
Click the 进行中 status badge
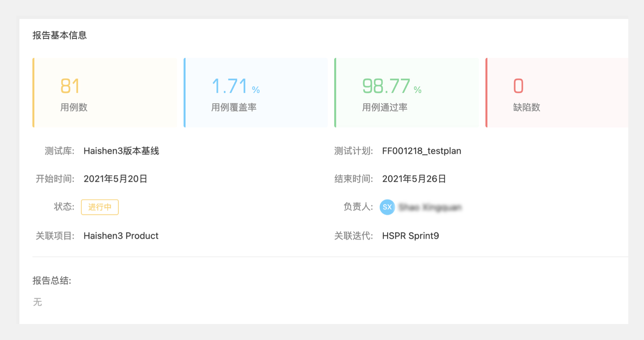pyautogui.click(x=100, y=207)
